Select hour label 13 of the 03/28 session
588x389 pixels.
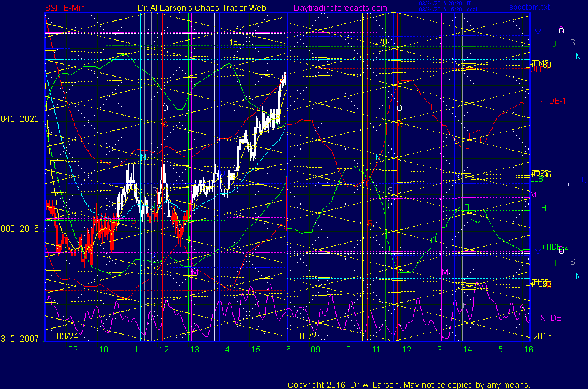(x=437, y=350)
